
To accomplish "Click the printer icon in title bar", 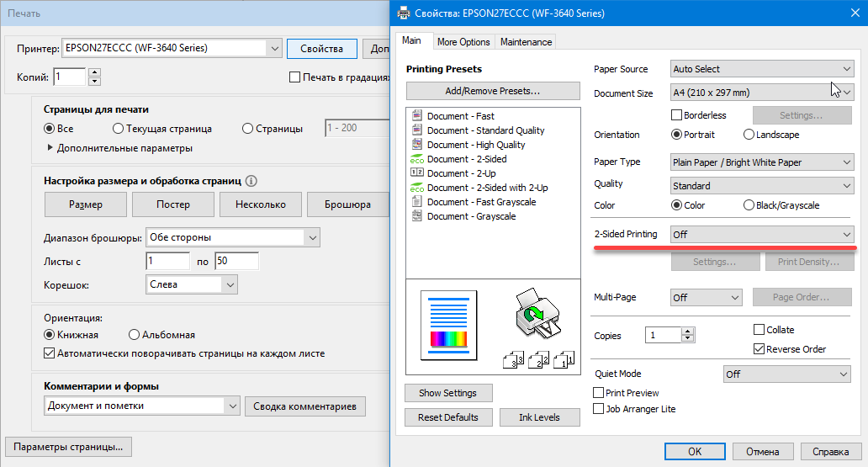I will 404,13.
